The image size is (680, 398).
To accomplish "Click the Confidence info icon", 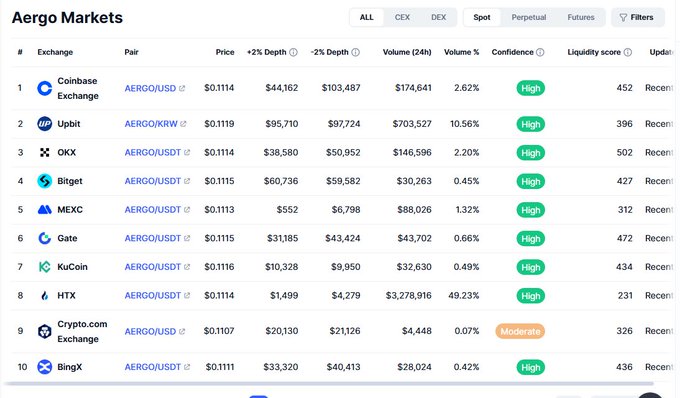I will click(x=540, y=52).
